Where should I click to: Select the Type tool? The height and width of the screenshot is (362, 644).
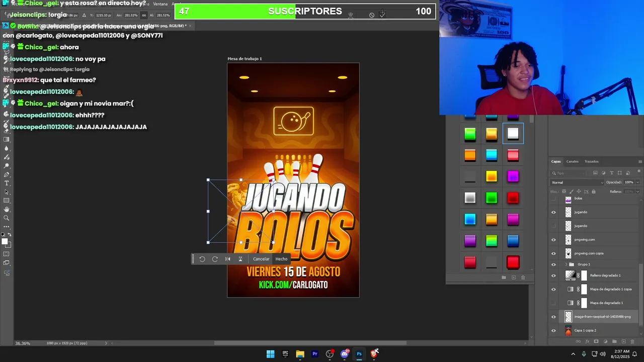click(x=7, y=183)
